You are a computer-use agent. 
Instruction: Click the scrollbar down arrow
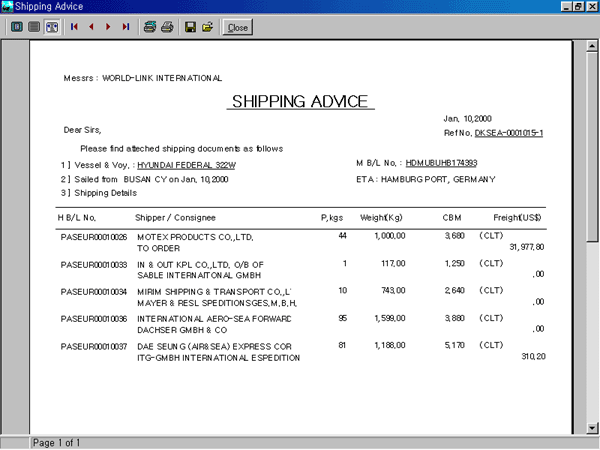tap(592, 428)
